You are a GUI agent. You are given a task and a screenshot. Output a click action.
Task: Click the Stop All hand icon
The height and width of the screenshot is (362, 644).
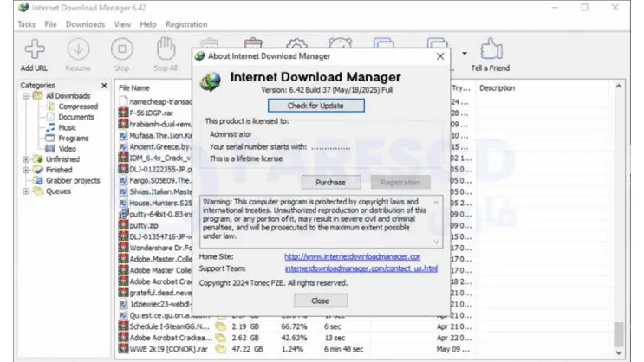pyautogui.click(x=166, y=48)
